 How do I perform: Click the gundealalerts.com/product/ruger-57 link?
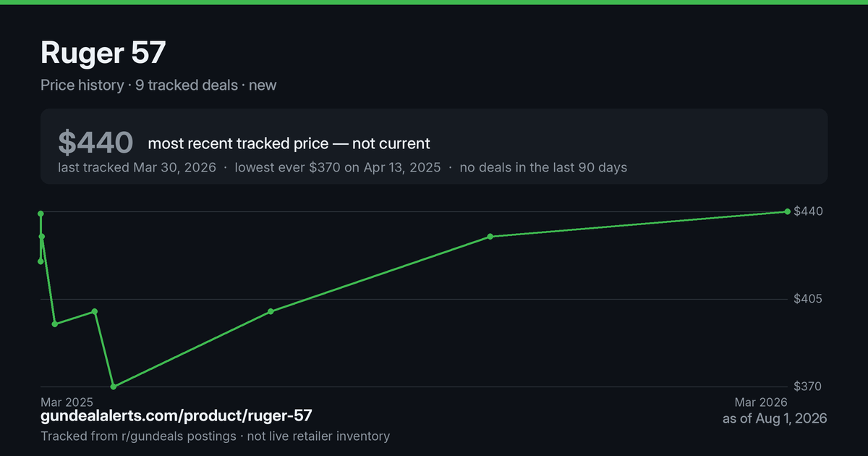[x=176, y=415]
